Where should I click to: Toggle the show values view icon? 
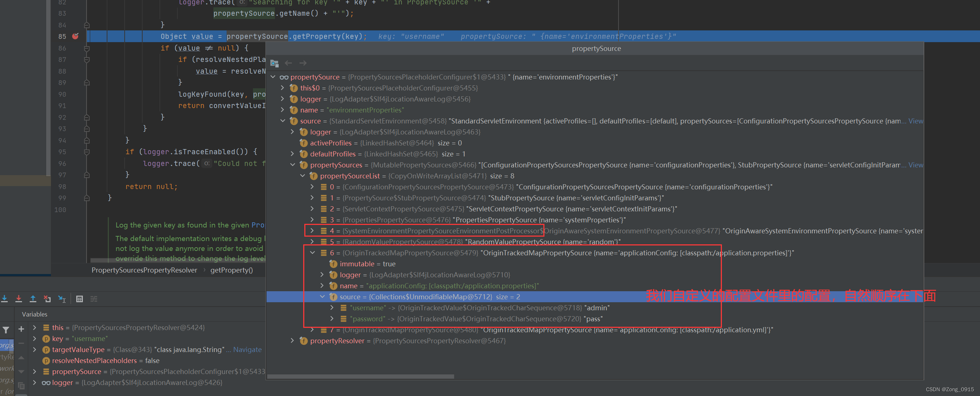94,299
